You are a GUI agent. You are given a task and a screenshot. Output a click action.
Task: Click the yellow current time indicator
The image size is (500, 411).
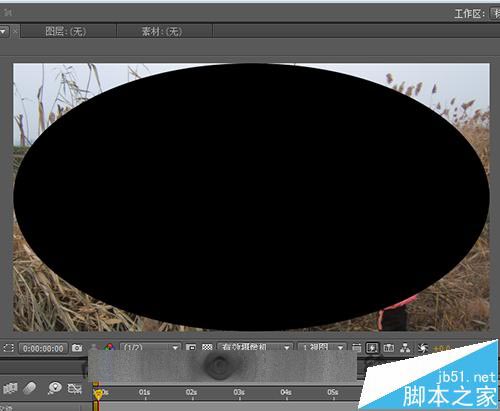[98, 394]
